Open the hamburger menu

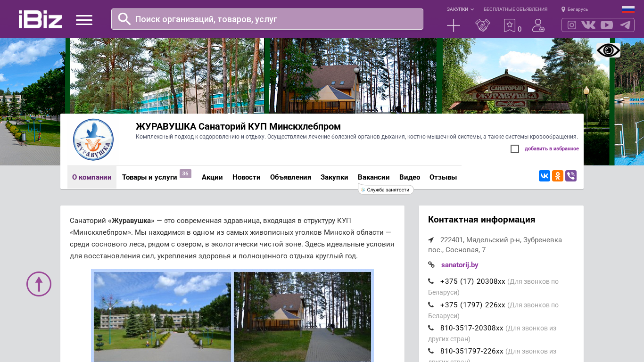click(x=84, y=20)
